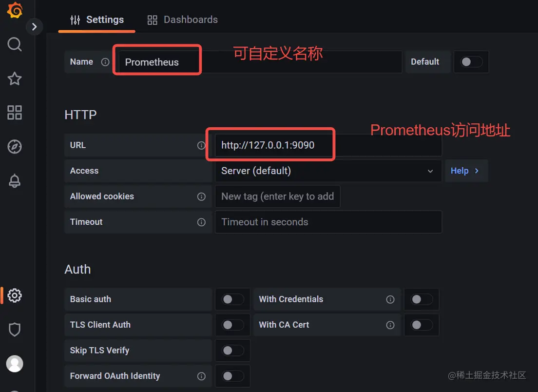The image size is (538, 392).
Task: Click the With CA Cert info icon
Action: click(x=390, y=325)
